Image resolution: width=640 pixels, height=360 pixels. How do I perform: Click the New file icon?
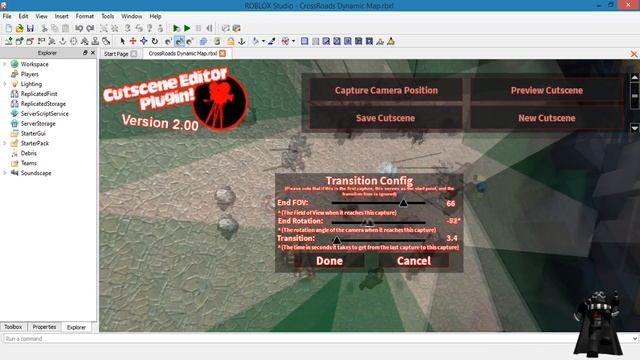pyautogui.click(x=9, y=28)
